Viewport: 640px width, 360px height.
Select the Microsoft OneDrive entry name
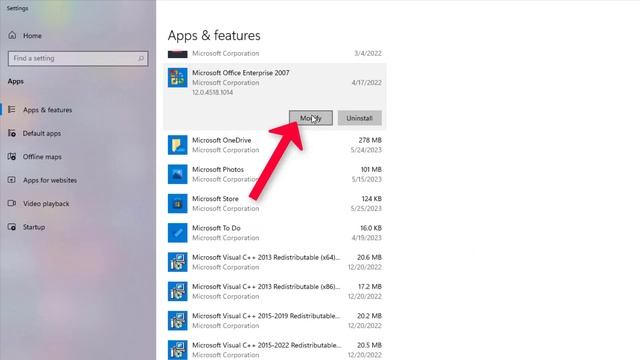[222, 140]
